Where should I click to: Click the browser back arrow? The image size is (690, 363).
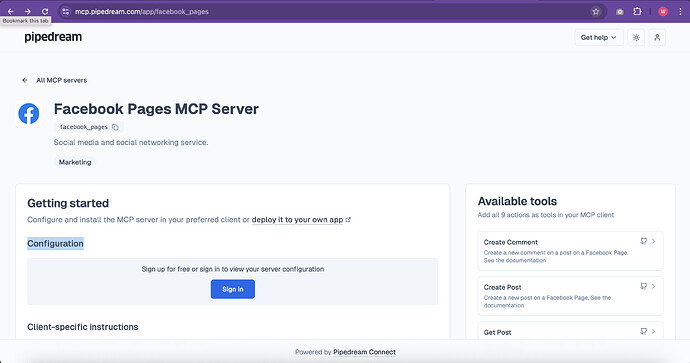[11, 11]
